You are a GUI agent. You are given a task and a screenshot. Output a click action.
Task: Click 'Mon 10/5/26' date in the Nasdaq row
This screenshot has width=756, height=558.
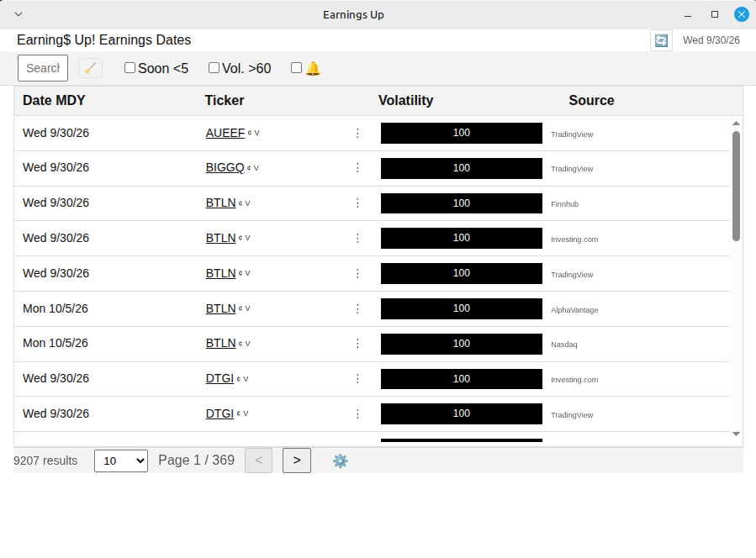tap(56, 343)
